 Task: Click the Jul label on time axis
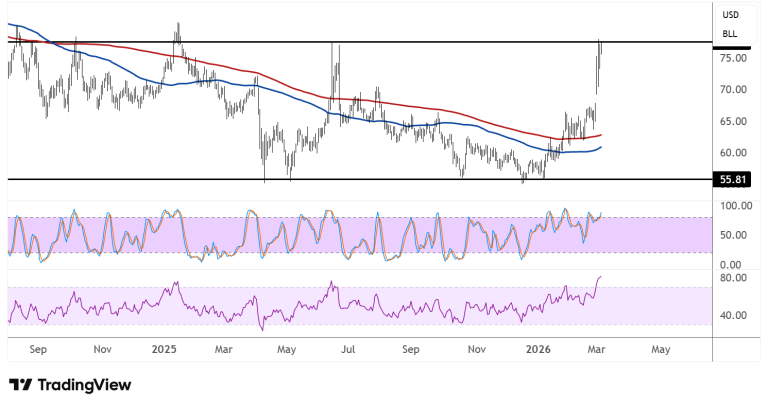[348, 350]
